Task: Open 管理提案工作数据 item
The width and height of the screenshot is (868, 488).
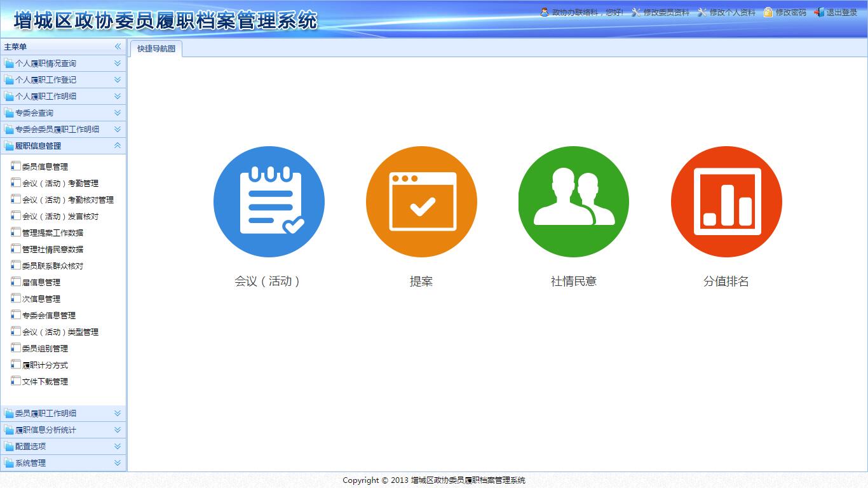Action: [45, 233]
